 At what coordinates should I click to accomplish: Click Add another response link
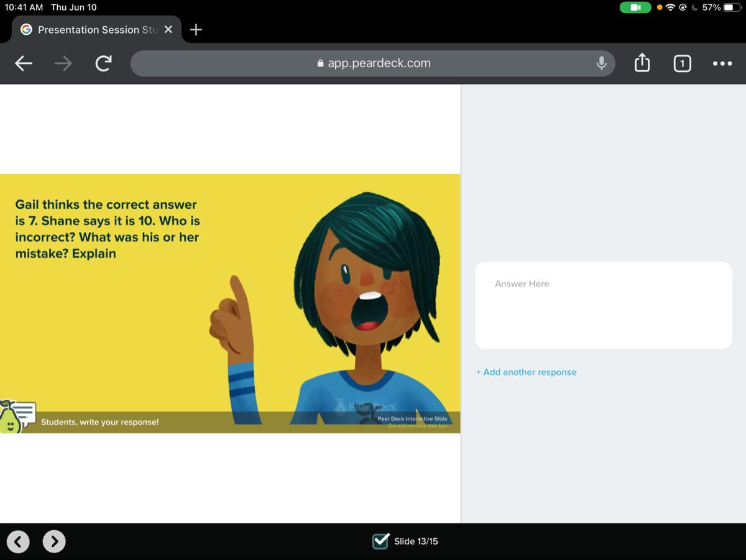[x=526, y=372]
